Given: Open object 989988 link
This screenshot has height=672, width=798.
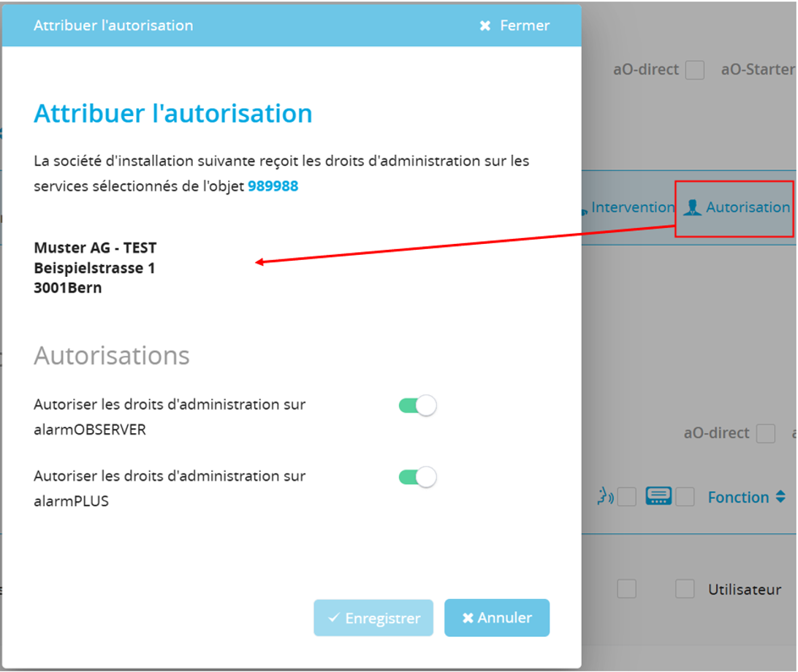Looking at the screenshot, I should tap(275, 186).
